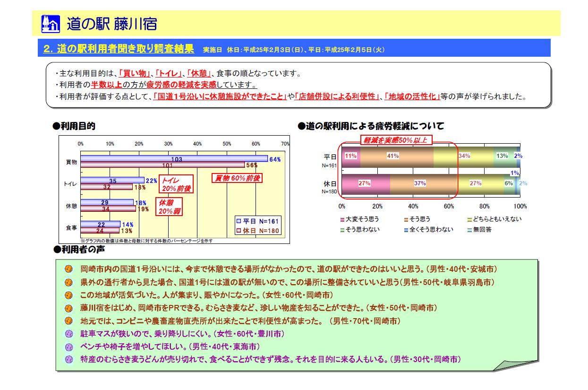Click the purple face icon beside ベンチや椅子 comment

(x=68, y=347)
